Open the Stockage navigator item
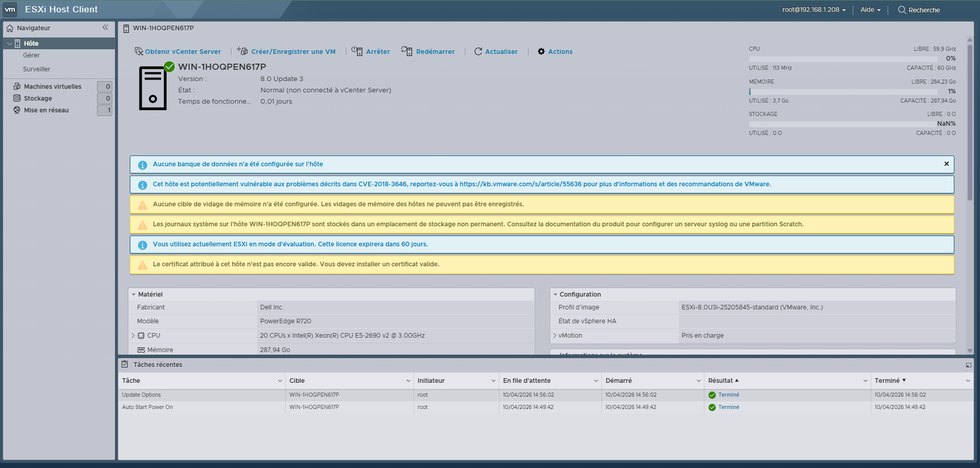 click(x=38, y=99)
